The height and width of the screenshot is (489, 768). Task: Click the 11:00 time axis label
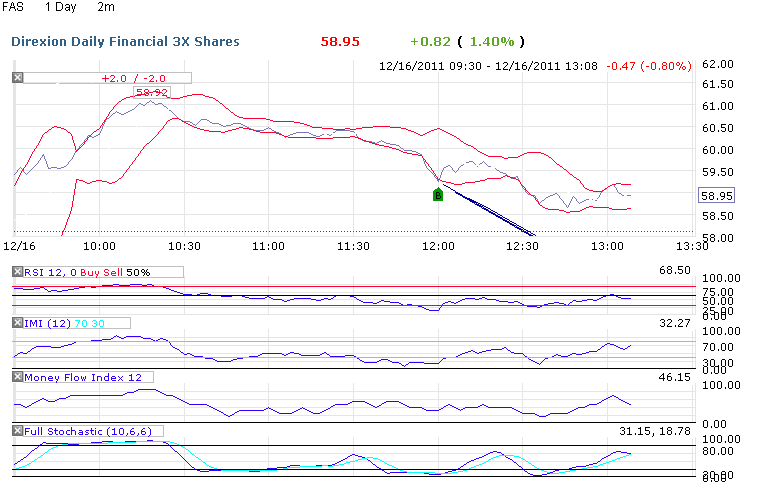(268, 246)
